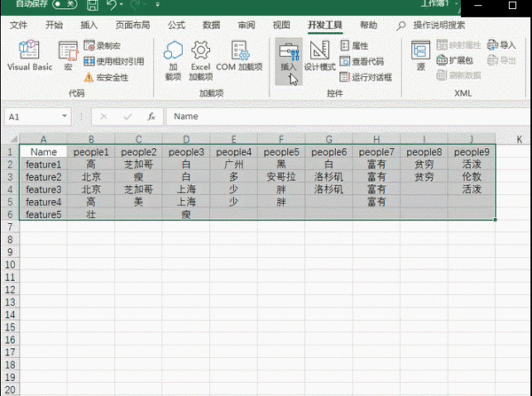
Task: Open the Visual Basic editor
Action: click(x=29, y=55)
